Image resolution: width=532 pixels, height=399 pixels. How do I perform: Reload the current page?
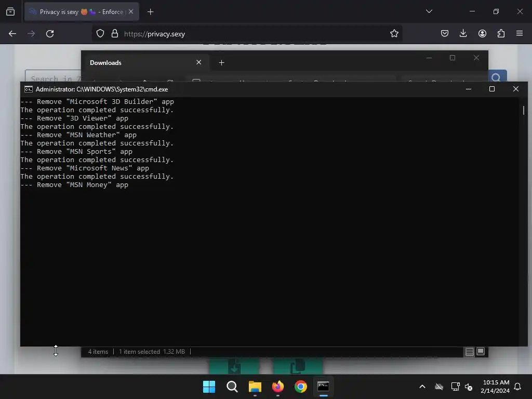50,34
